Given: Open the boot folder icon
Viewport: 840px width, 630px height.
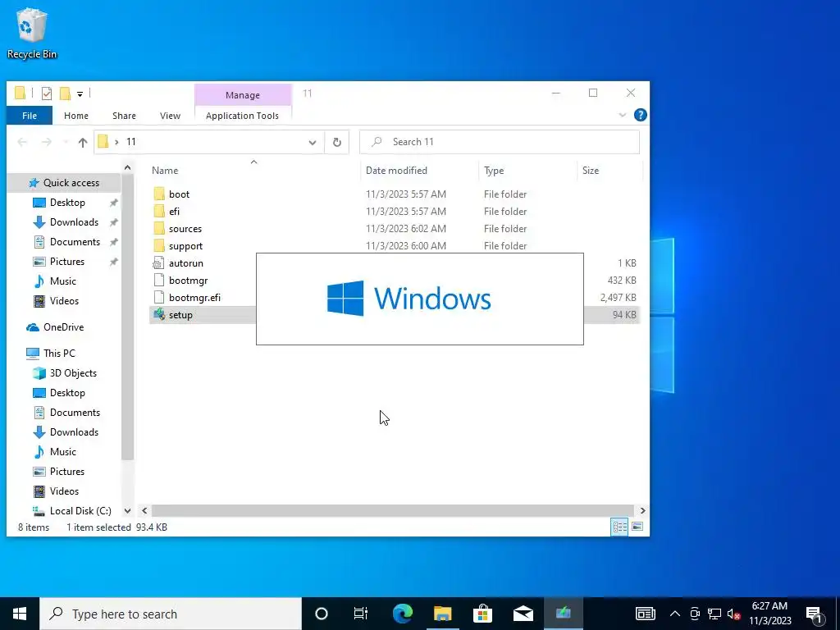Looking at the screenshot, I should click(x=159, y=194).
